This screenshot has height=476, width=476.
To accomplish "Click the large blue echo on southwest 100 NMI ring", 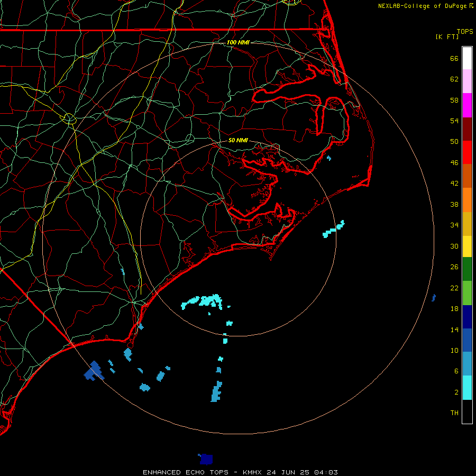I will (x=94, y=371).
